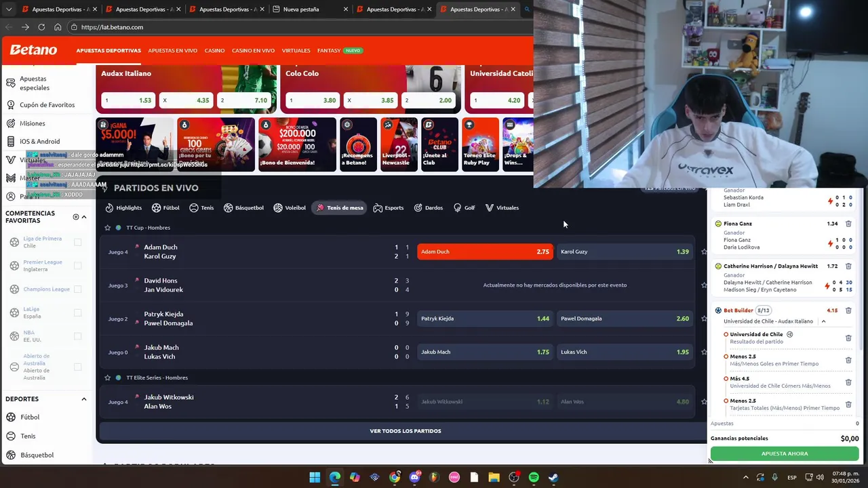Open the Liverpool - Newcastle promo tile

point(399,144)
